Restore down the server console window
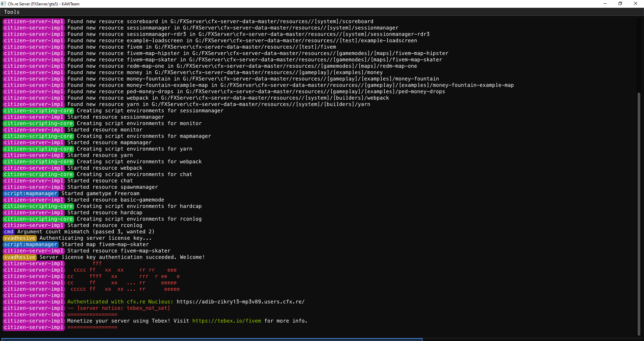Screen dimensions: 644x341 tap(620, 4)
